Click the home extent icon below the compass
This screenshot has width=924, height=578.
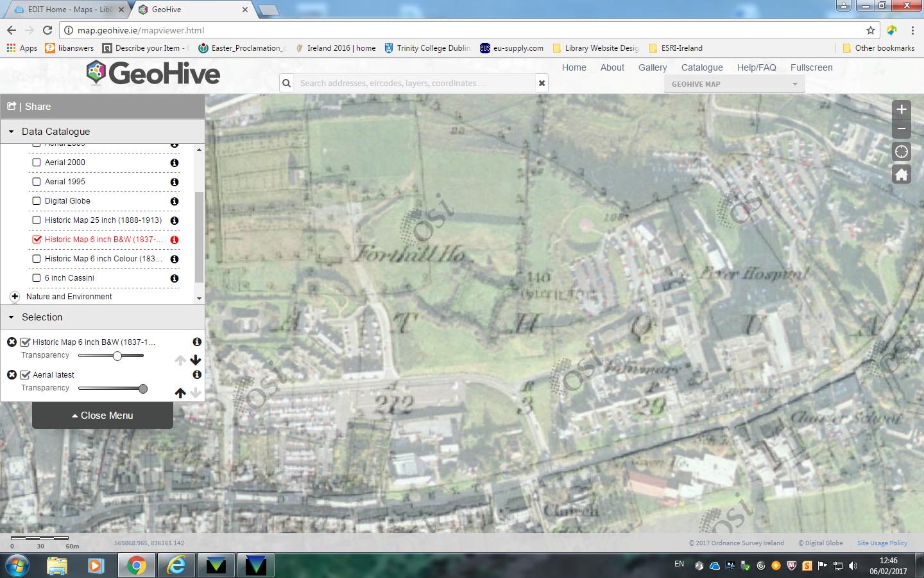pos(901,174)
